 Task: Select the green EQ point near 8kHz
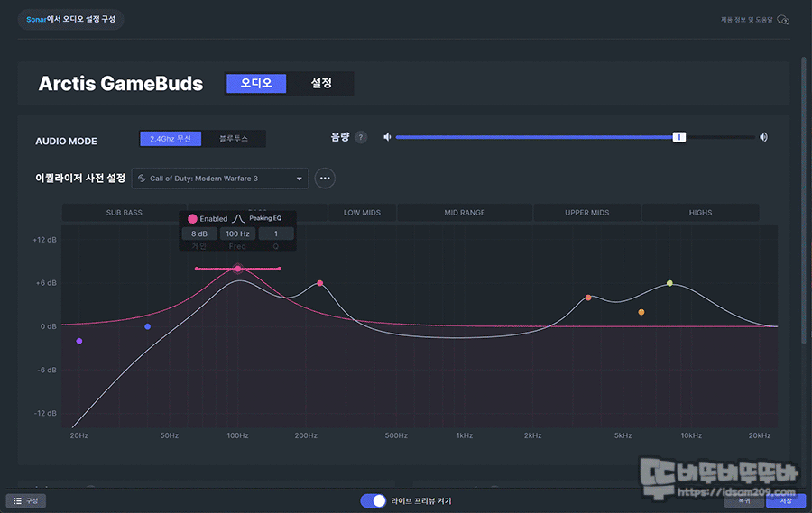(669, 283)
